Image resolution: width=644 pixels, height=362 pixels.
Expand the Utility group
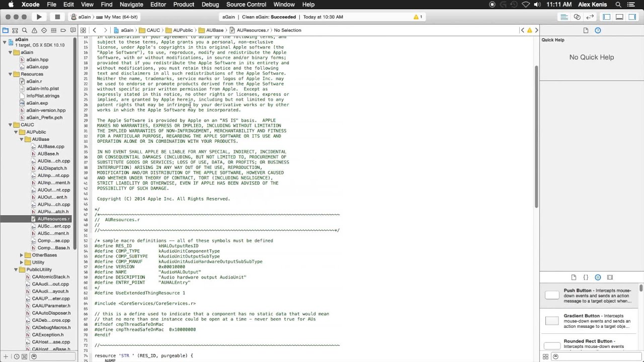[21, 262]
